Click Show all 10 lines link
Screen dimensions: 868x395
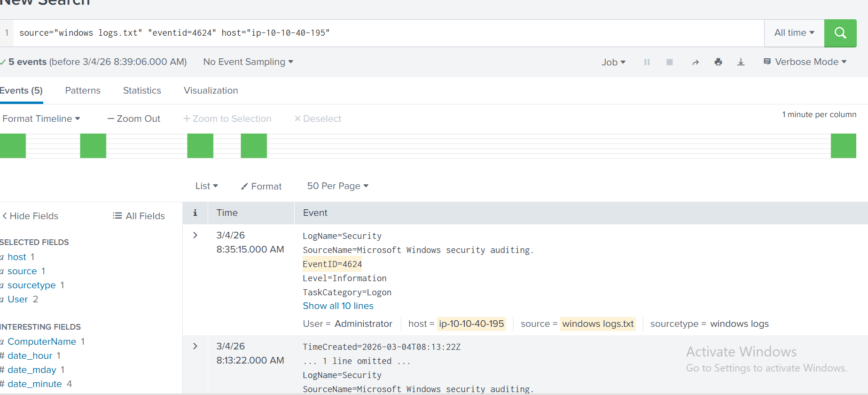[338, 306]
